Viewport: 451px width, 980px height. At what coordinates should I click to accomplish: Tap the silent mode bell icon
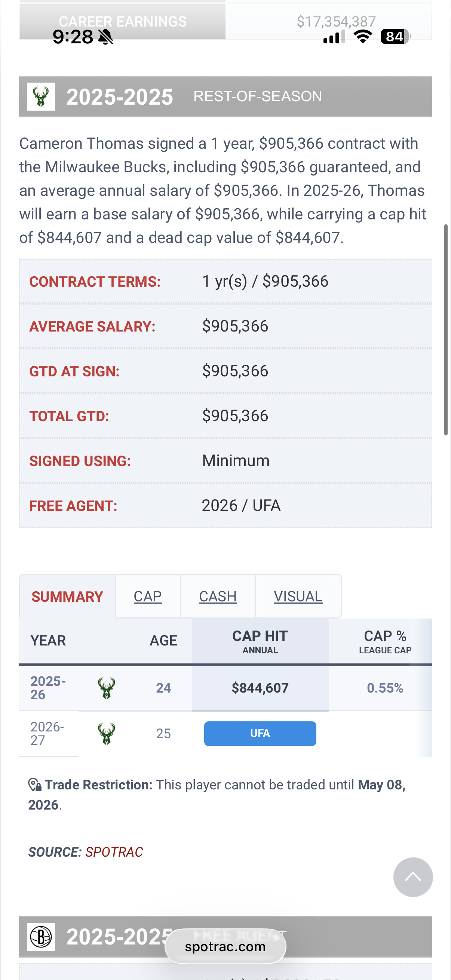[105, 37]
